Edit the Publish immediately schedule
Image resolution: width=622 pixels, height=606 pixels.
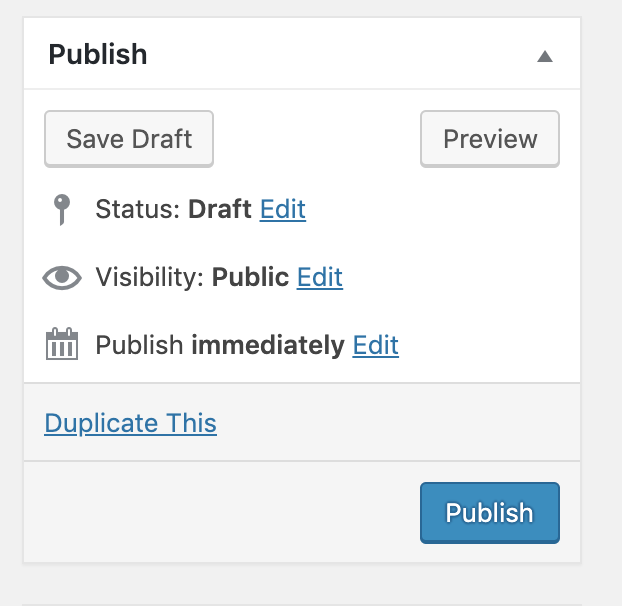pos(375,345)
